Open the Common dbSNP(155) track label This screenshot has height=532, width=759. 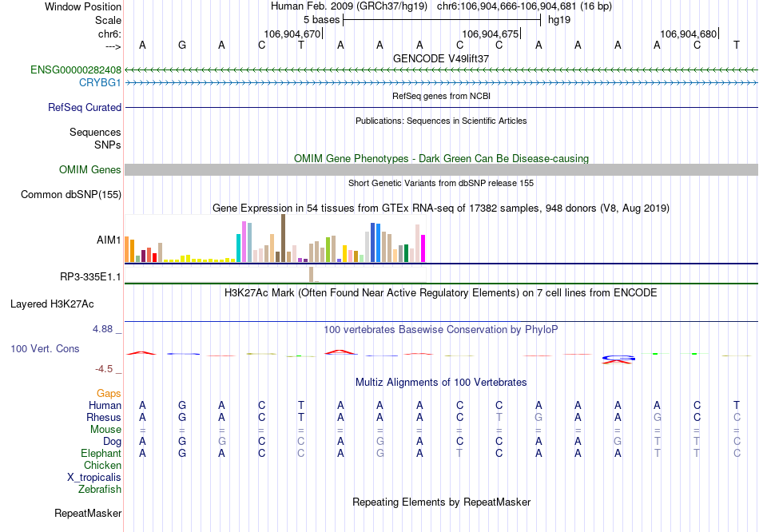[71, 195]
